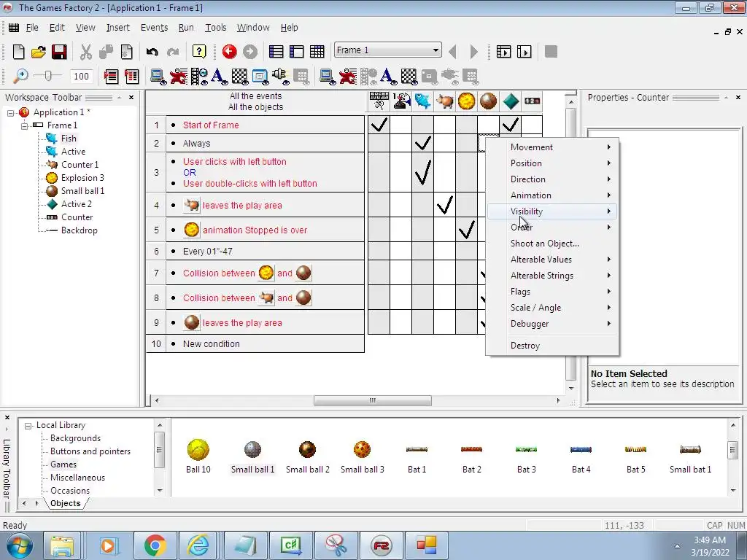Click the teal diamond Active 2 column icon
Viewport: 747px width, 560px height.
point(510,101)
